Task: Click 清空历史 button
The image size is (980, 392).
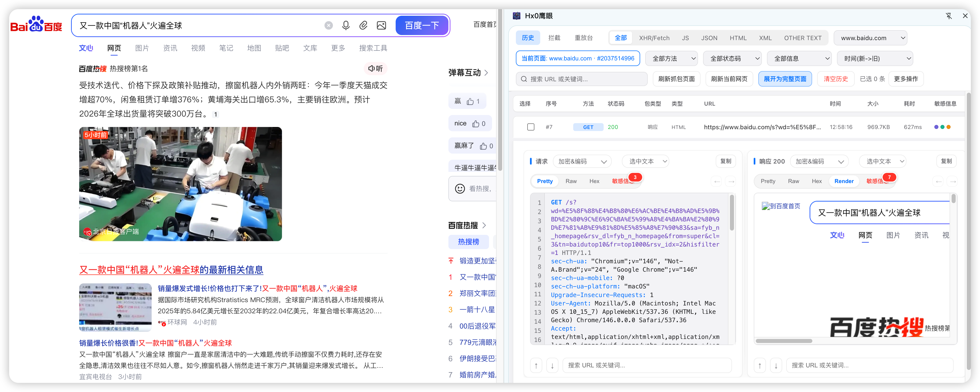Action: click(x=835, y=79)
